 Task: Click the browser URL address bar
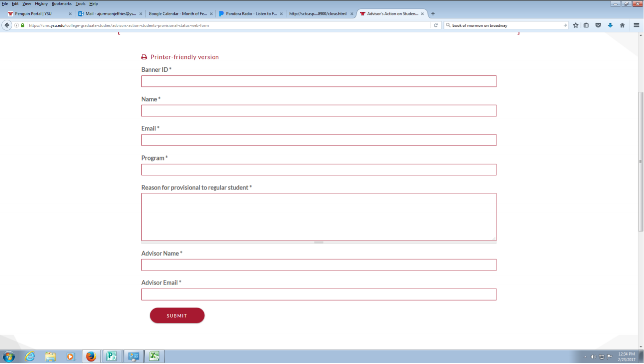click(x=229, y=25)
